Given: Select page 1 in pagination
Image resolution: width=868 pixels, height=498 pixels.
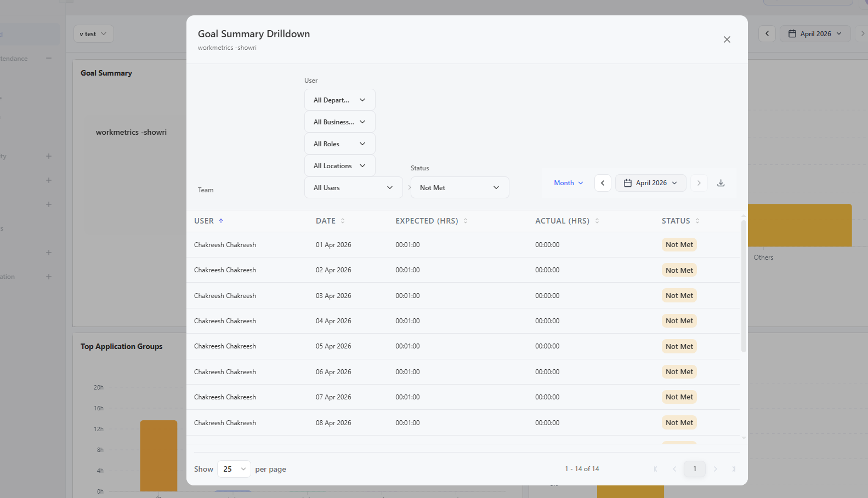Looking at the screenshot, I should tap(695, 469).
